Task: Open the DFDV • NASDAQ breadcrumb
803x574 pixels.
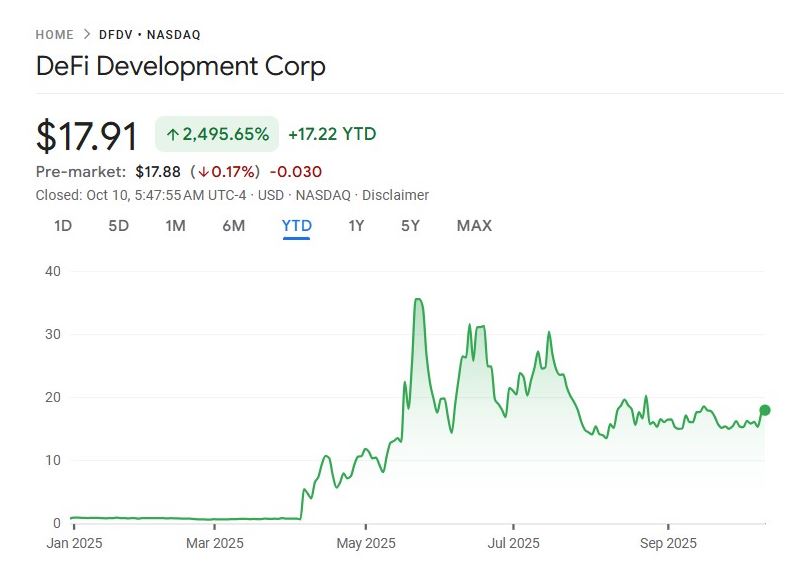Action: (150, 34)
